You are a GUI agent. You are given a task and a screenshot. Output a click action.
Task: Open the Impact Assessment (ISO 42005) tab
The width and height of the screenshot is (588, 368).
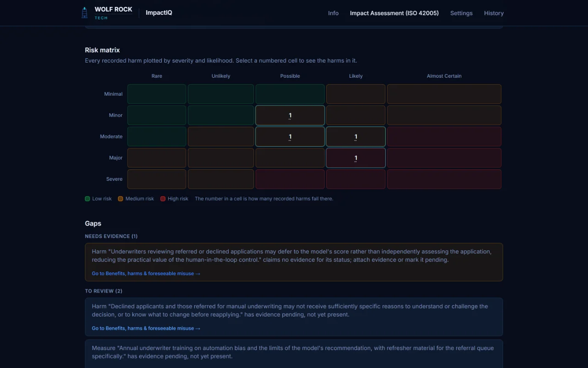394,13
